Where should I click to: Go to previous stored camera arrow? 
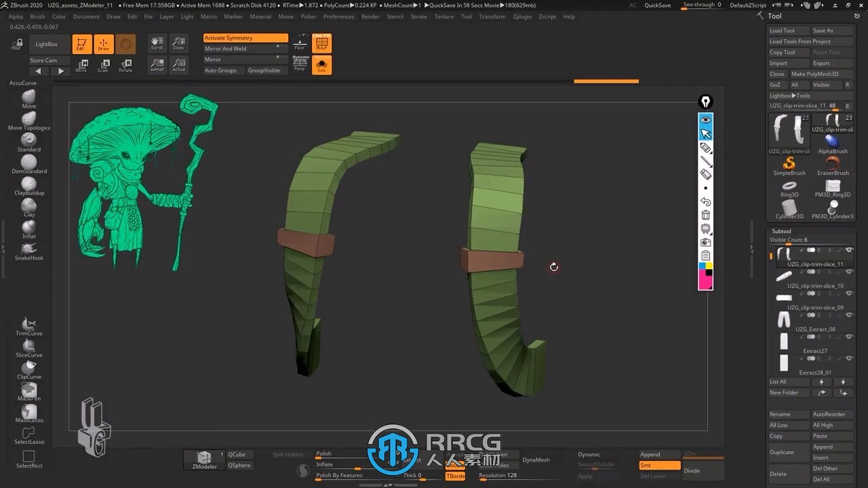click(38, 70)
